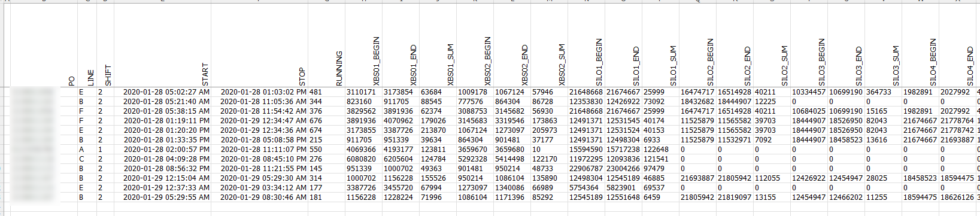Select the RUNNING value 177
This screenshot has width=980, height=216.
point(327,188)
